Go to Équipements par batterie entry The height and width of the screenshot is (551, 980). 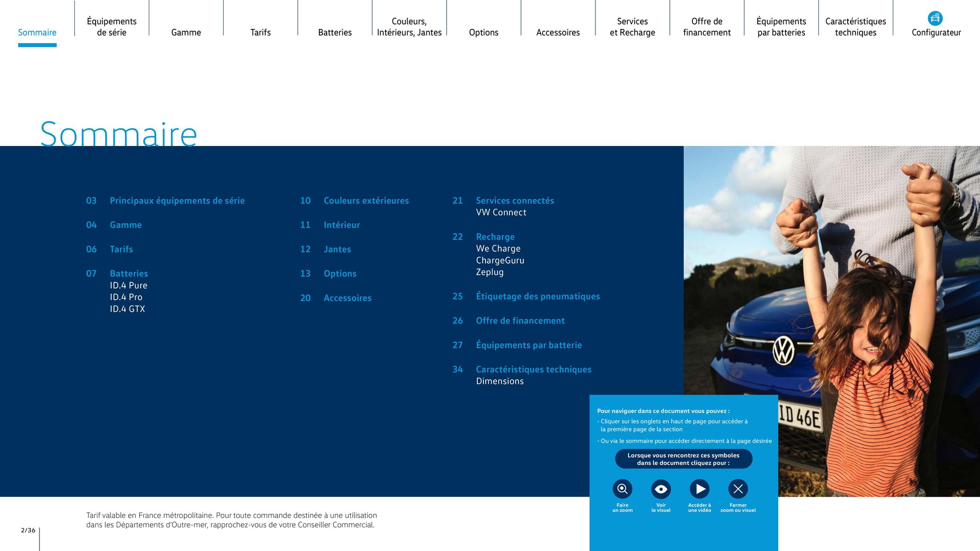(x=529, y=345)
